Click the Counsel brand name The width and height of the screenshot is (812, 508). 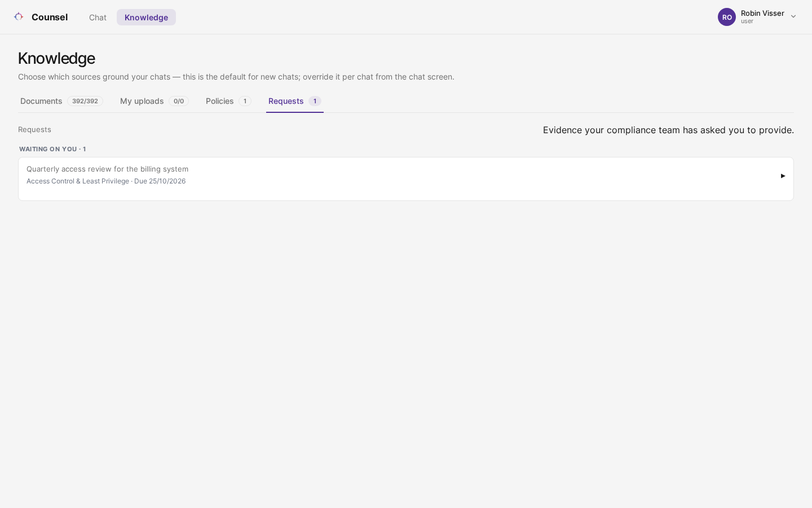50,17
